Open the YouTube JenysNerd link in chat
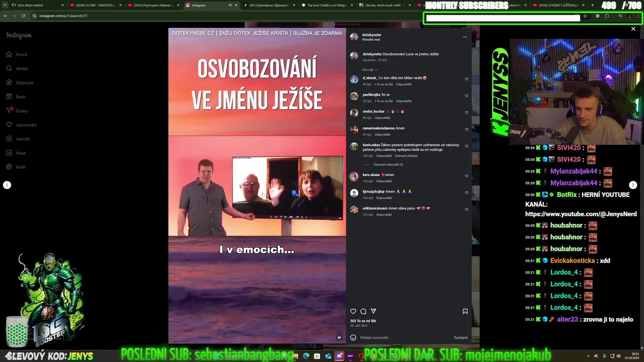This screenshot has height=362, width=644. 581,214
